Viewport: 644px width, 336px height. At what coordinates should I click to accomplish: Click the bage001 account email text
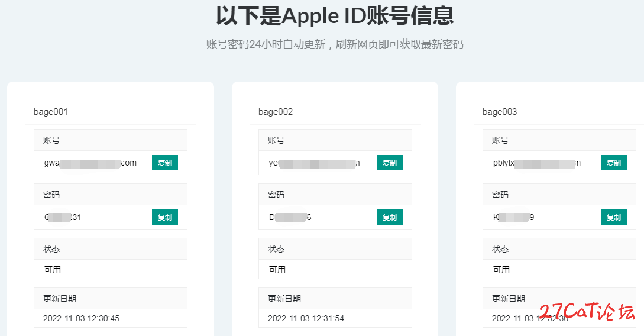pyautogui.click(x=90, y=163)
